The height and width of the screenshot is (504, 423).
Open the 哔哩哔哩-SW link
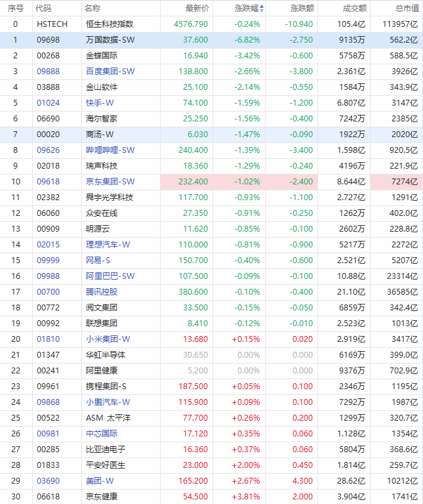tap(110, 150)
